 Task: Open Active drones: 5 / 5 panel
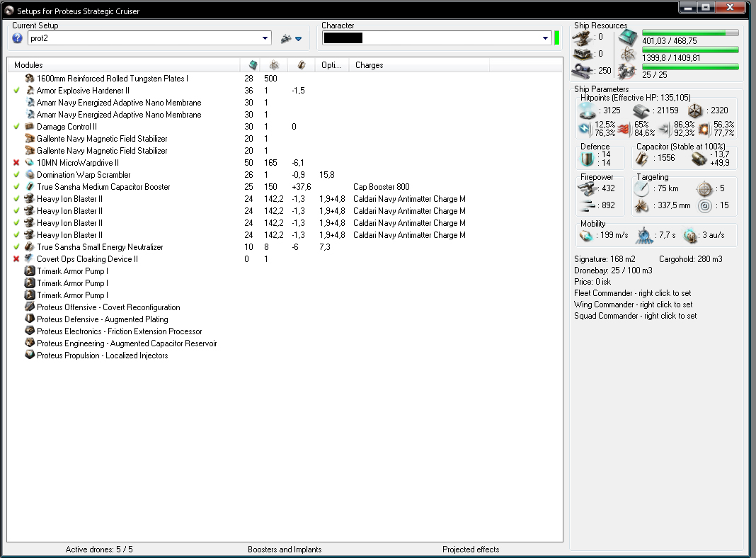click(x=99, y=550)
